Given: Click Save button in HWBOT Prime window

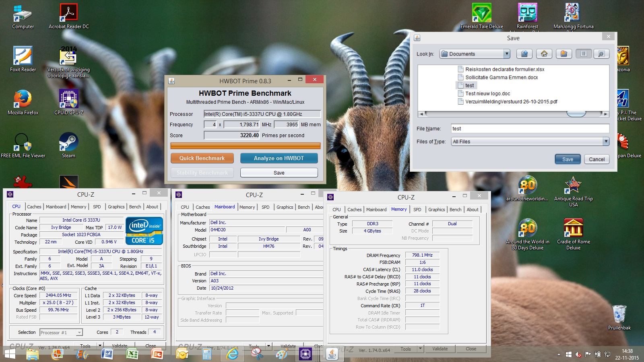Looking at the screenshot, I should click(x=279, y=173).
